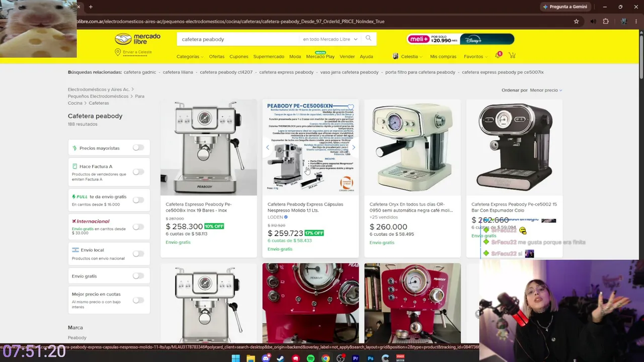Enable Mejor precio en cuotas filter
Viewport: 644px width, 362px height.
pyautogui.click(x=138, y=300)
